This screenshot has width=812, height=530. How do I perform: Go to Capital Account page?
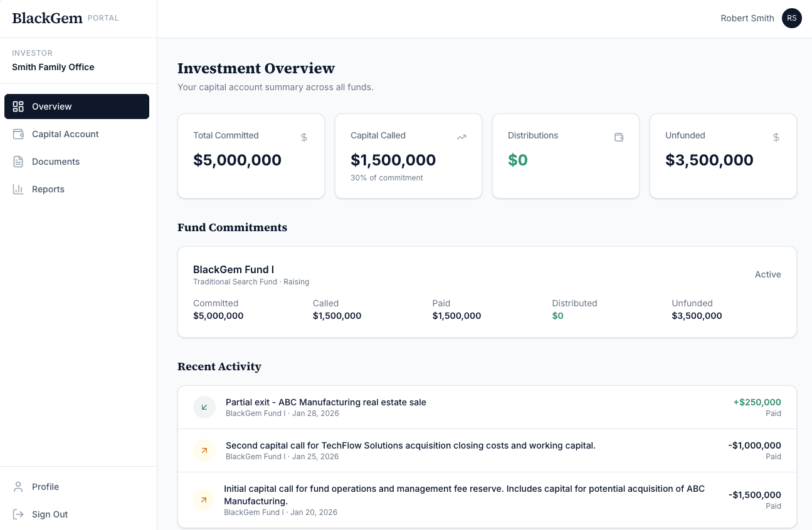(x=76, y=134)
